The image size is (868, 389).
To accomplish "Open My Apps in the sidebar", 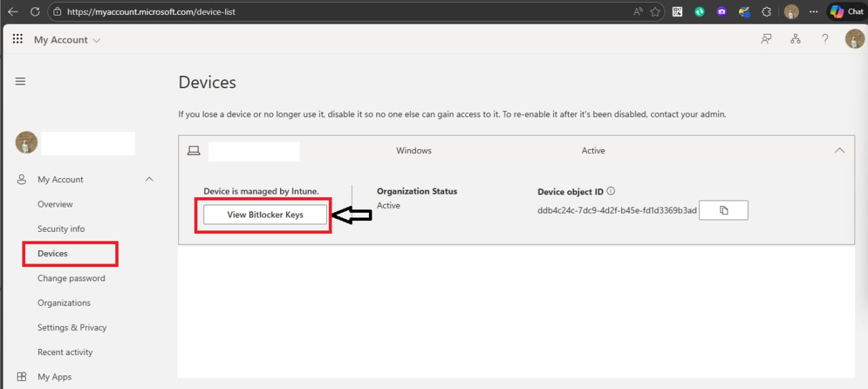I will click(x=54, y=377).
